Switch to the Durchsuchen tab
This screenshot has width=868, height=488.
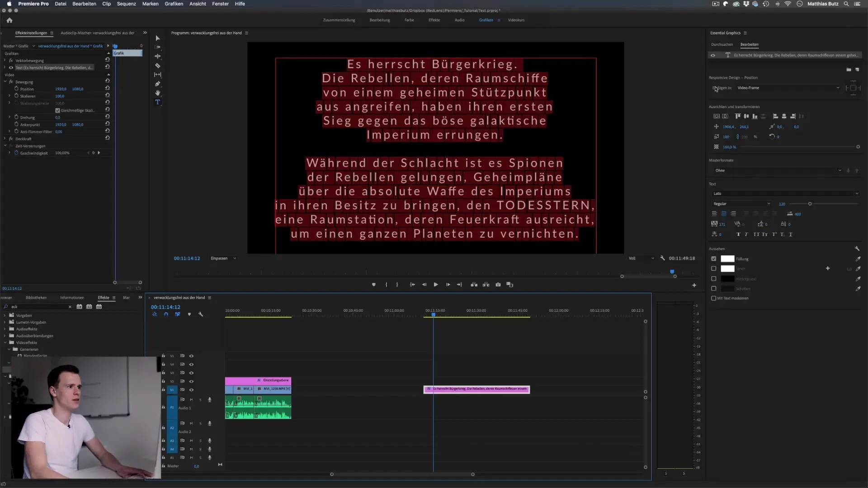[722, 44]
